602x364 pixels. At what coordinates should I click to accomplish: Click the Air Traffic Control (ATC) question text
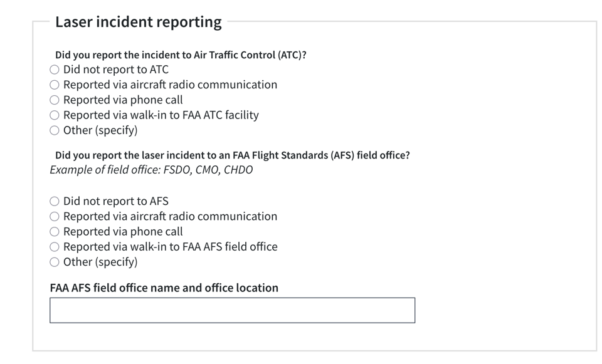[181, 55]
